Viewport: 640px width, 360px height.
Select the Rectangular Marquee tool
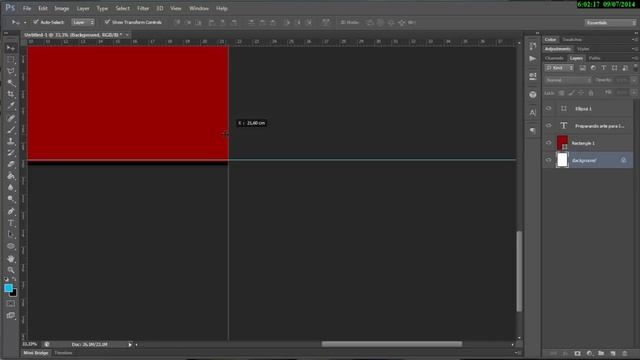11,60
